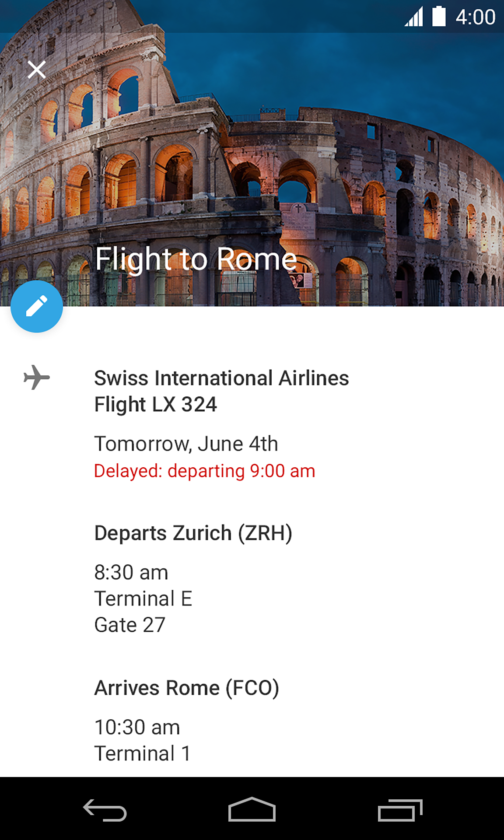Select the 'Flight to Rome' title
This screenshot has height=840, width=504.
tap(196, 259)
